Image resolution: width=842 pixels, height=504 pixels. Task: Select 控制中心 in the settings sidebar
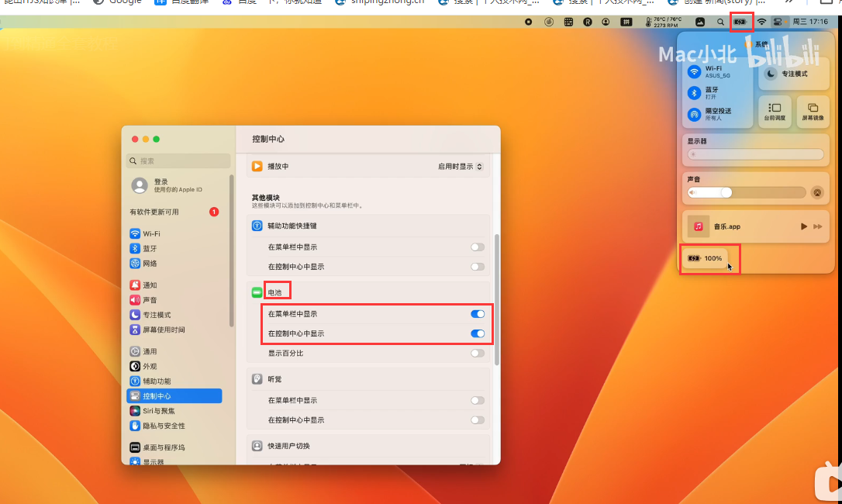point(174,396)
